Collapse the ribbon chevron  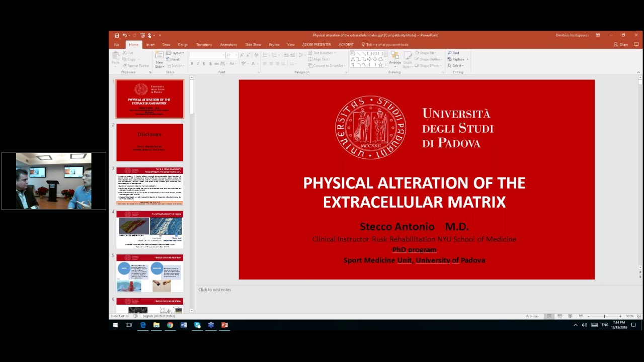(x=638, y=72)
